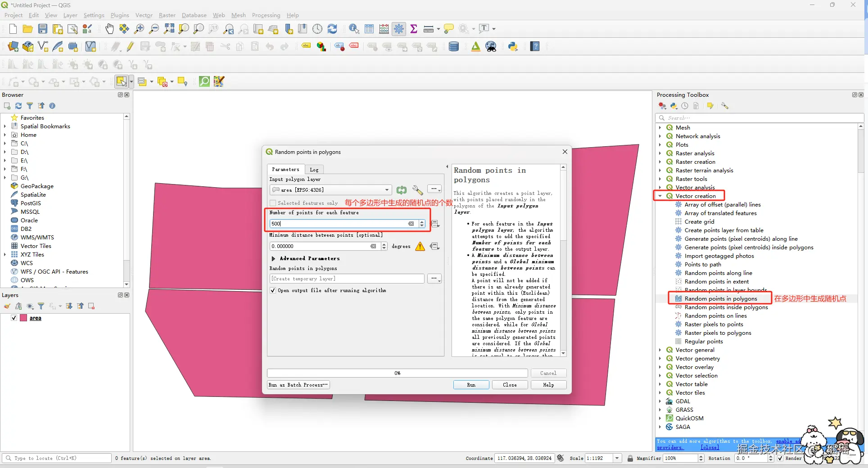Image resolution: width=868 pixels, height=468 pixels.
Task: Click the locator bar Type to locate
Action: 57,458
